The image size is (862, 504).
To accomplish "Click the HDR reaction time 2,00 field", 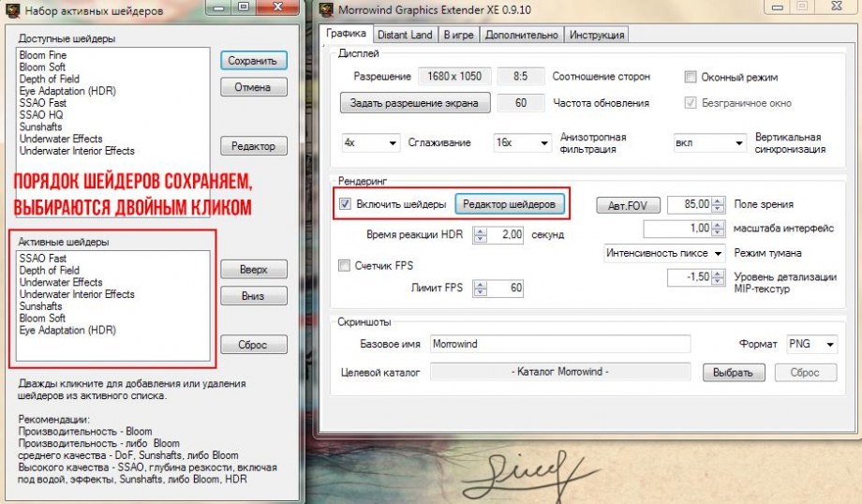I will pyautogui.click(x=505, y=235).
